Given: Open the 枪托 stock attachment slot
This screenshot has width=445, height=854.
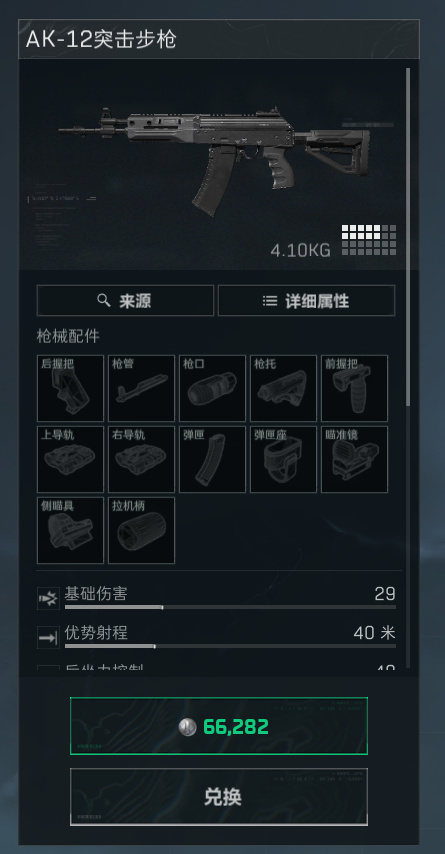Looking at the screenshot, I should [283, 388].
